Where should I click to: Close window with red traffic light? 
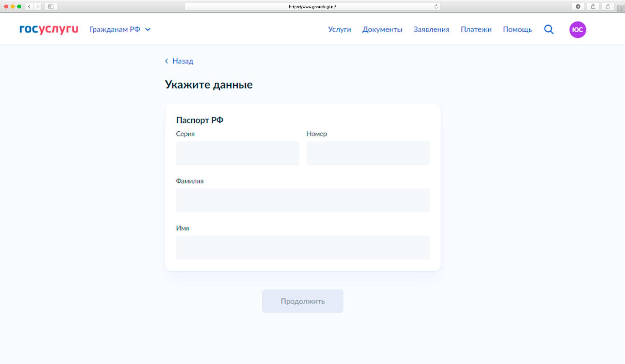click(x=6, y=7)
